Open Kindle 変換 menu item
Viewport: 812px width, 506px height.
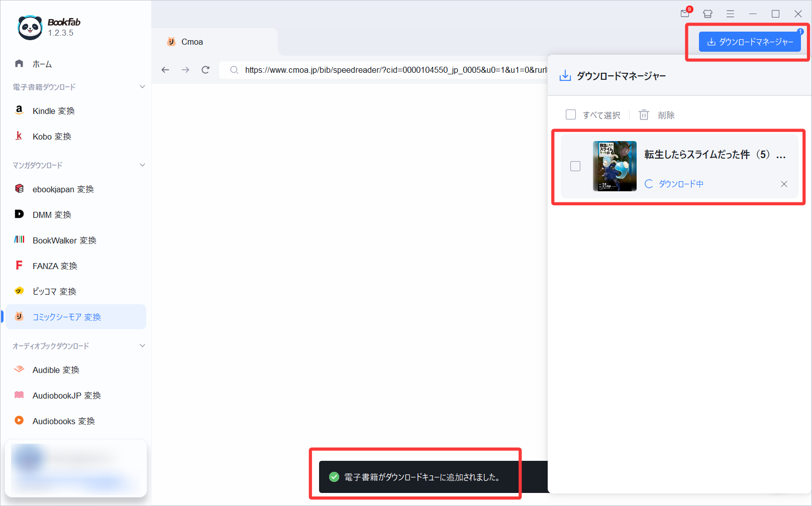pyautogui.click(x=75, y=110)
